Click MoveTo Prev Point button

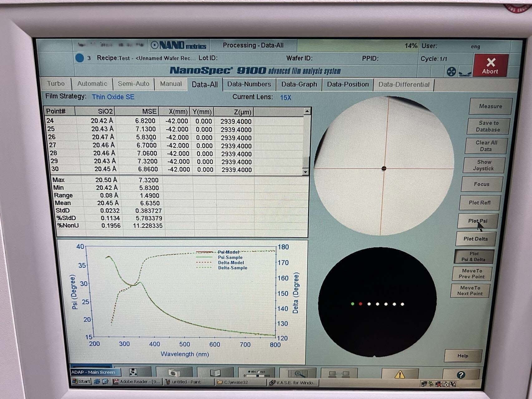[x=472, y=273]
